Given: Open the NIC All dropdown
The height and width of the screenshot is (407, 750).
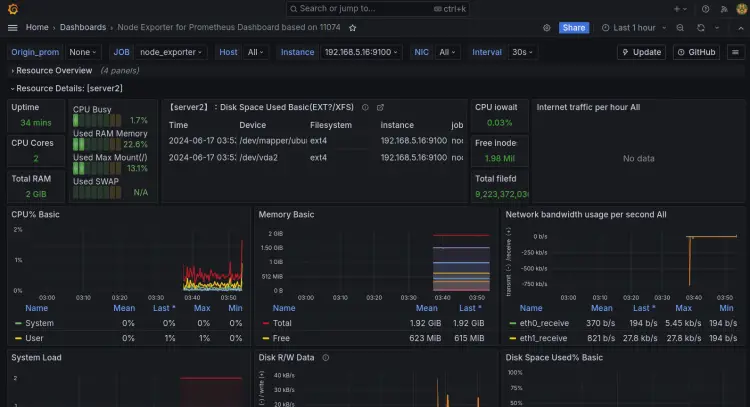Looking at the screenshot, I should point(447,52).
